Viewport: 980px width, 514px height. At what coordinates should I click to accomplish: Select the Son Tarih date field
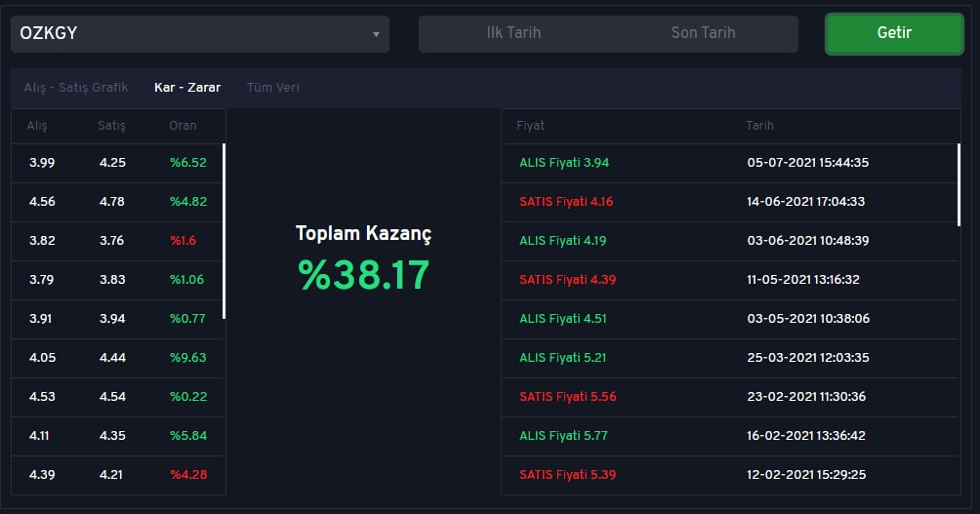point(703,33)
